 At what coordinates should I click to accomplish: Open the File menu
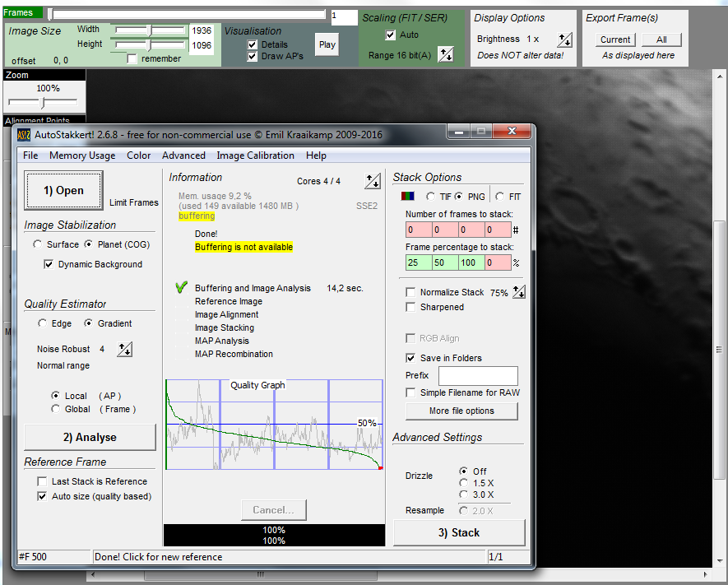click(30, 156)
